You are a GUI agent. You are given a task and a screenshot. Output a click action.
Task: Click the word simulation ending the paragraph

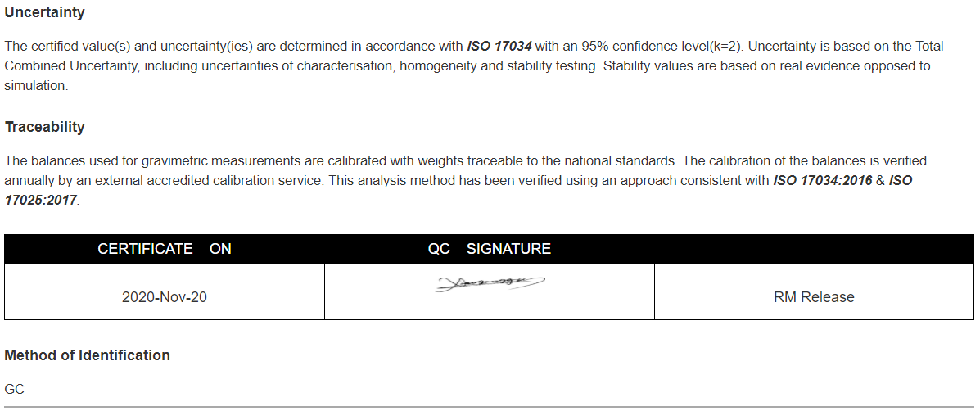(x=34, y=86)
